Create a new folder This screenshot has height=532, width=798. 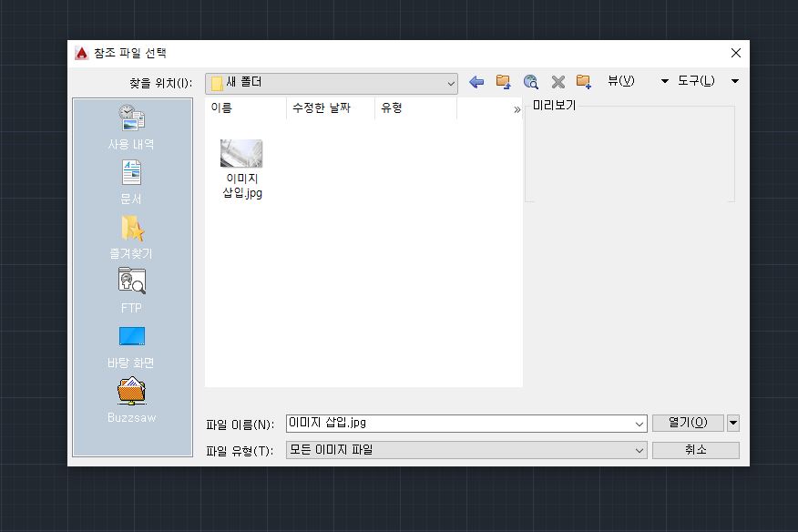(x=584, y=81)
